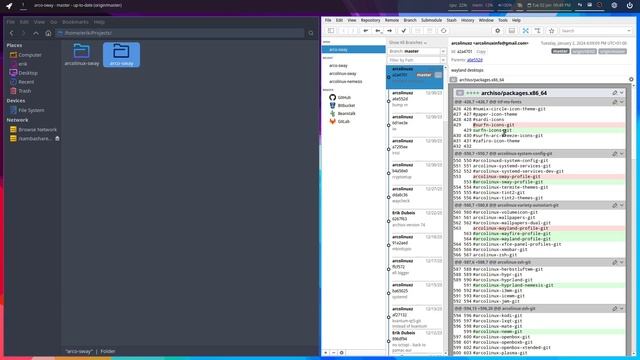The image size is (640, 360).
Task: Click the rocket launcher icon in top panel
Action: coord(9,6)
